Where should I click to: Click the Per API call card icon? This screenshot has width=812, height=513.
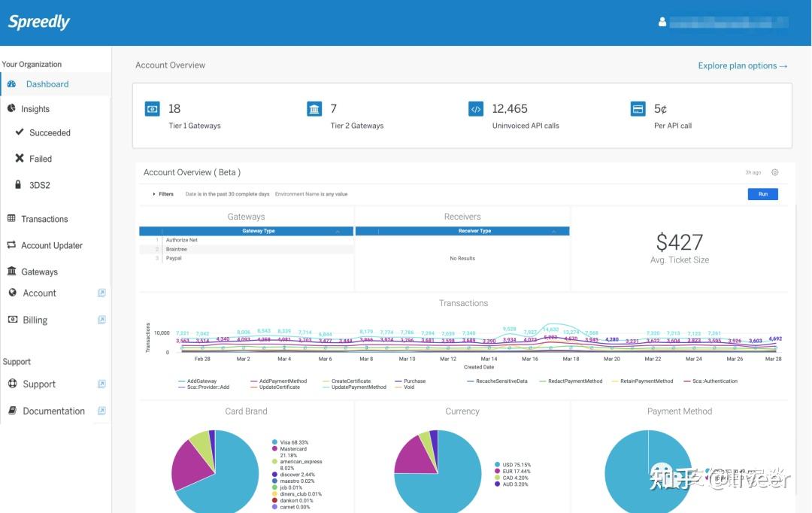pos(638,109)
